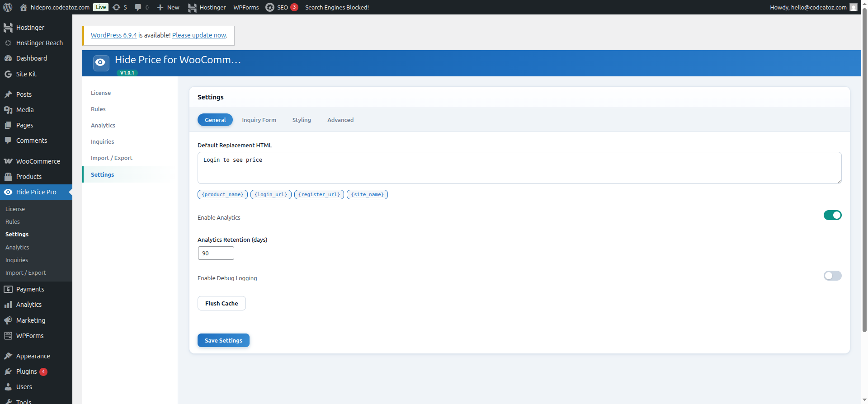This screenshot has height=404, width=868.
Task: Open WooCommerce in the sidebar
Action: click(36, 161)
